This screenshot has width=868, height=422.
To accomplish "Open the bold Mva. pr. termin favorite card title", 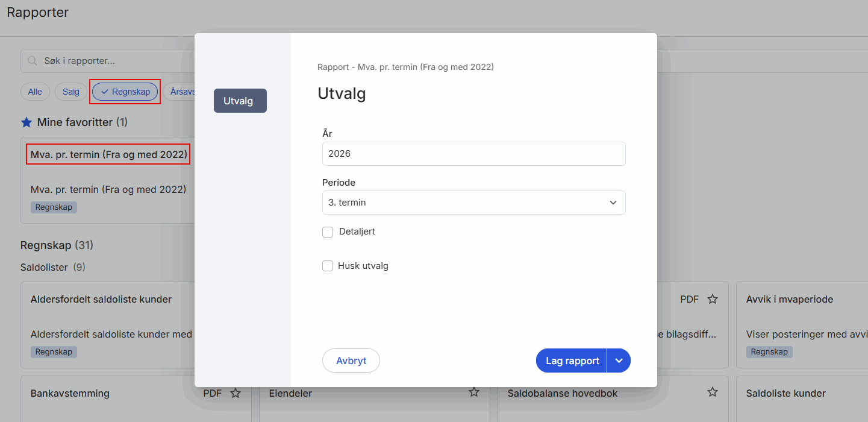I will 109,155.
